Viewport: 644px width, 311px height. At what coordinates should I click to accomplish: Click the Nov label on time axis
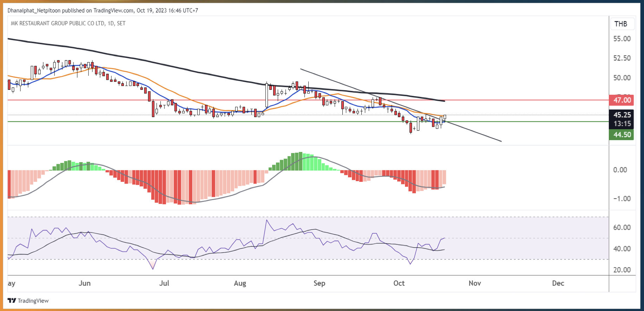coord(475,283)
